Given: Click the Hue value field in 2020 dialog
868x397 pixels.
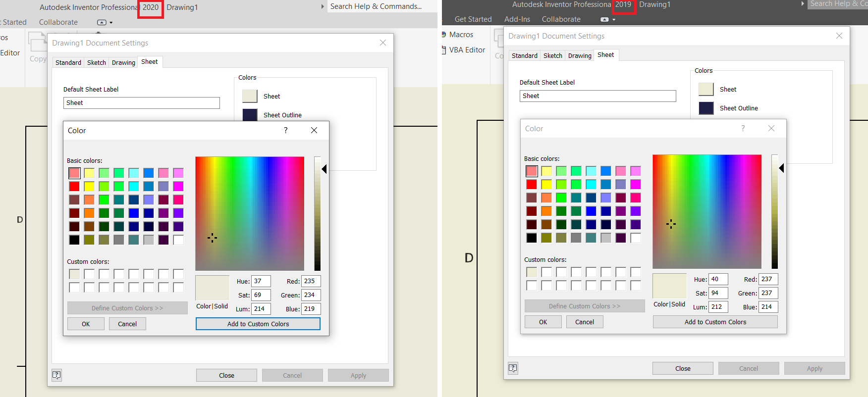Looking at the screenshot, I should pyautogui.click(x=261, y=281).
